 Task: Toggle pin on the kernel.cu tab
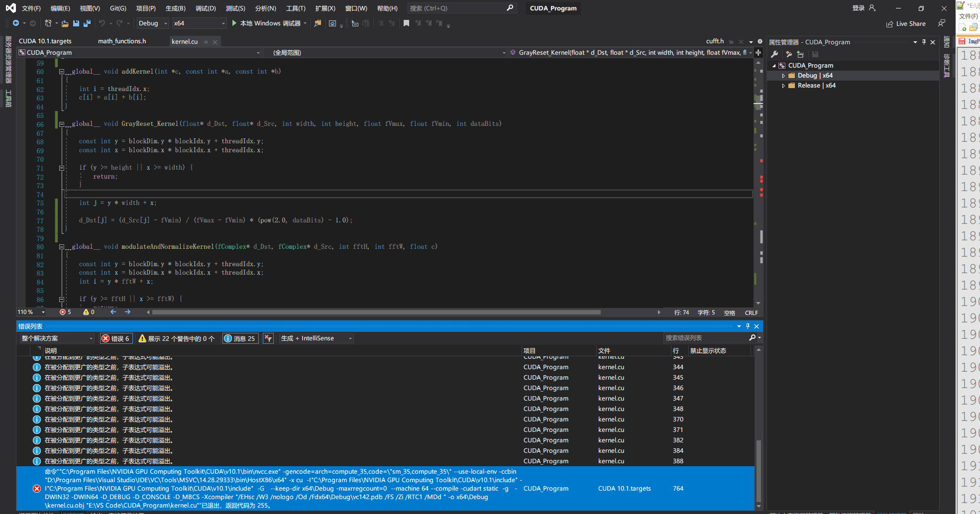(x=206, y=42)
